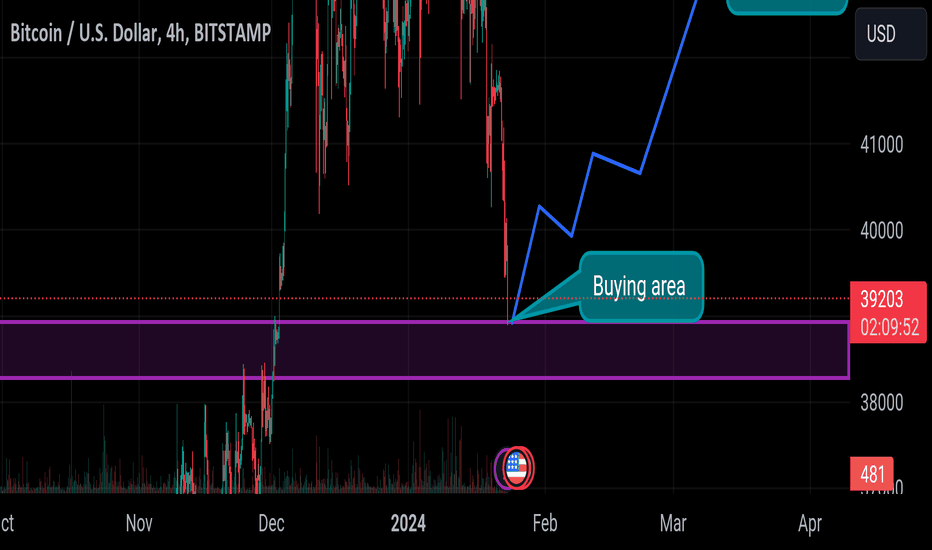The height and width of the screenshot is (550, 932).
Task: Click the Bitcoin / U.S. Dollar symbol title
Action: 140,33
